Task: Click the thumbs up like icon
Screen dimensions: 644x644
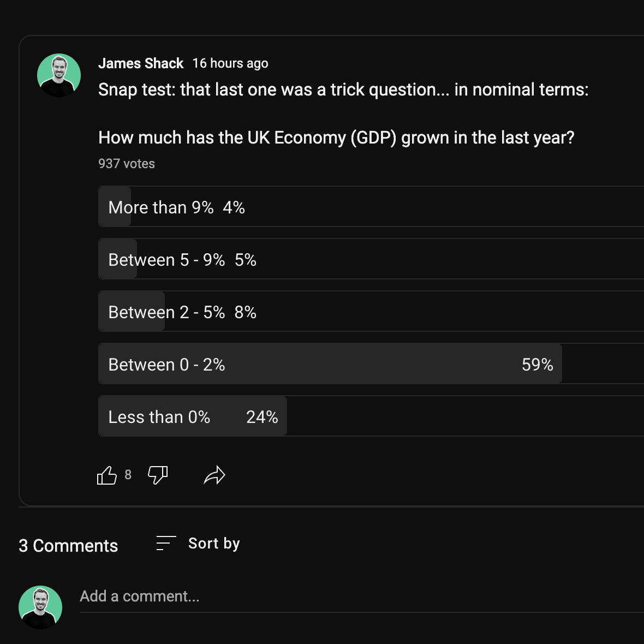Action: [107, 475]
